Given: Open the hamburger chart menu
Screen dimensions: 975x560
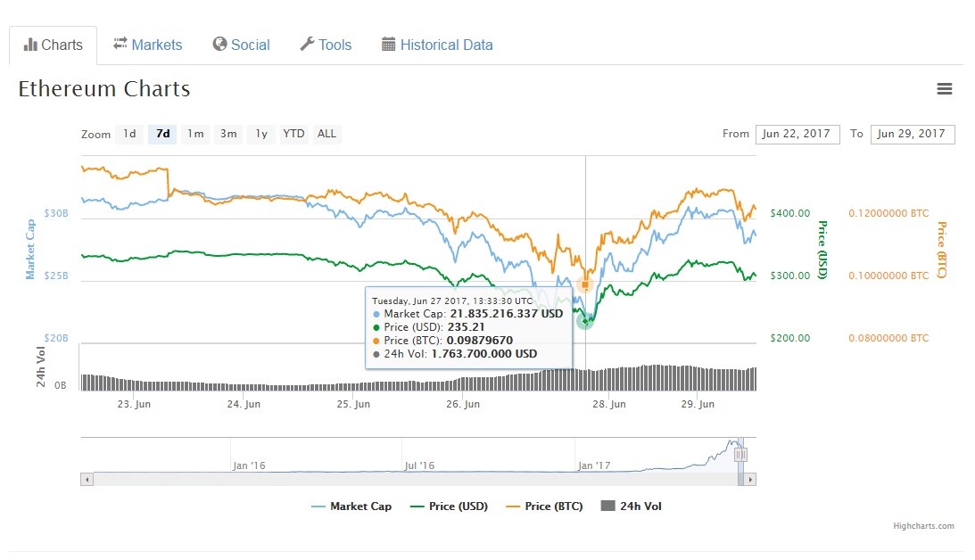Looking at the screenshot, I should coord(945,88).
